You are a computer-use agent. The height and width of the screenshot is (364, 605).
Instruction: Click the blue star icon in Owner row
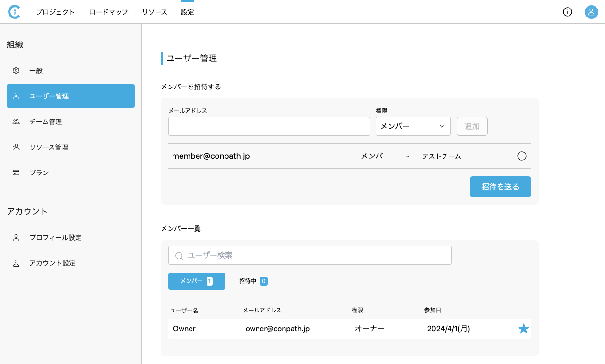pyautogui.click(x=524, y=329)
